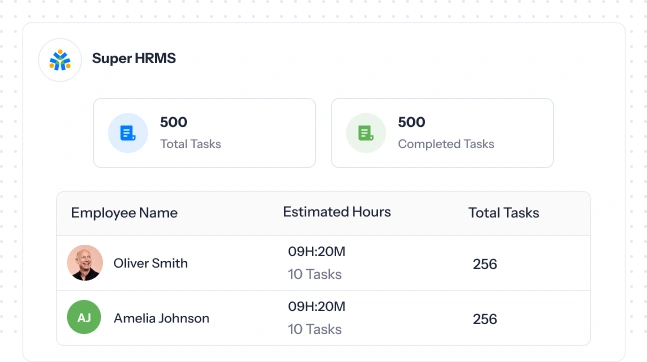Open Oliver Smith's profile photo
The height and width of the screenshot is (362, 647).
(x=85, y=263)
